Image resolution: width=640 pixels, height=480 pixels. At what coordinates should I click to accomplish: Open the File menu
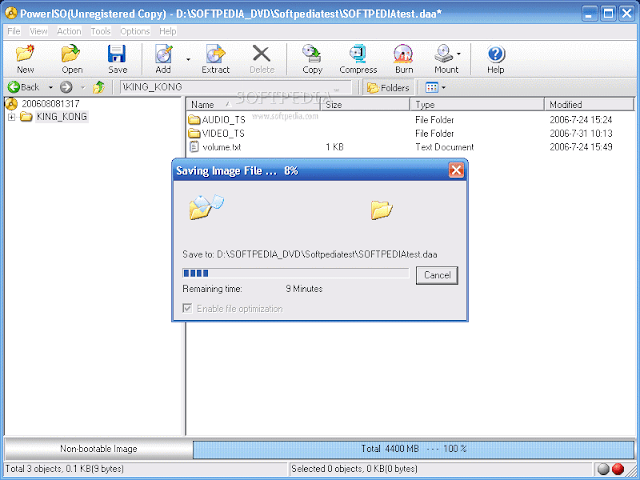coord(14,31)
